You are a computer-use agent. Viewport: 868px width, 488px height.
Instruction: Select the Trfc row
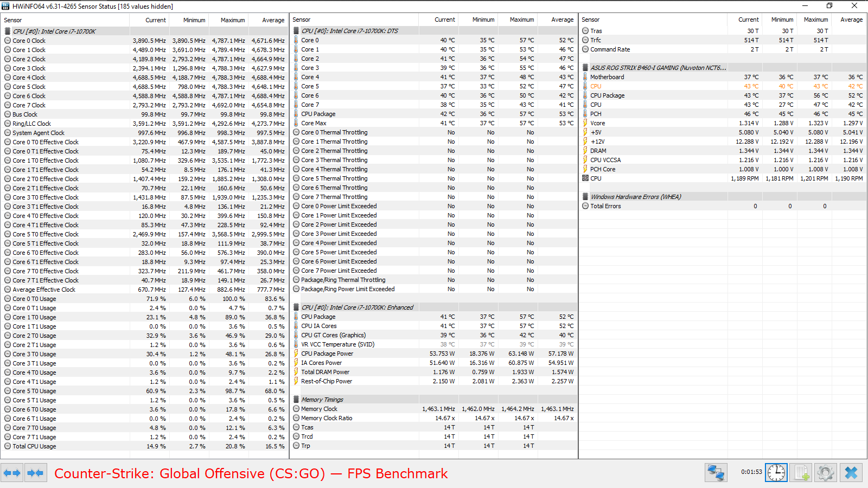[x=723, y=40]
